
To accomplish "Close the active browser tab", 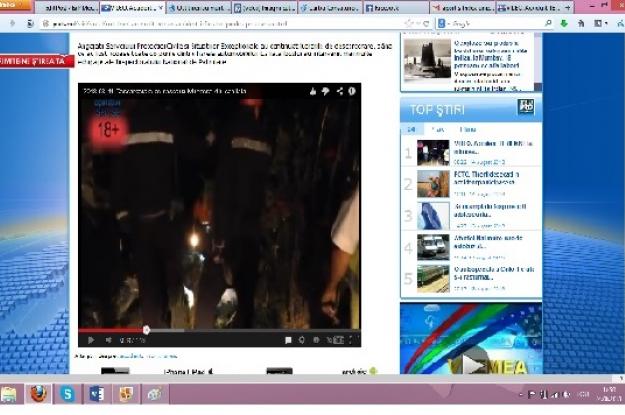I will tap(161, 8).
